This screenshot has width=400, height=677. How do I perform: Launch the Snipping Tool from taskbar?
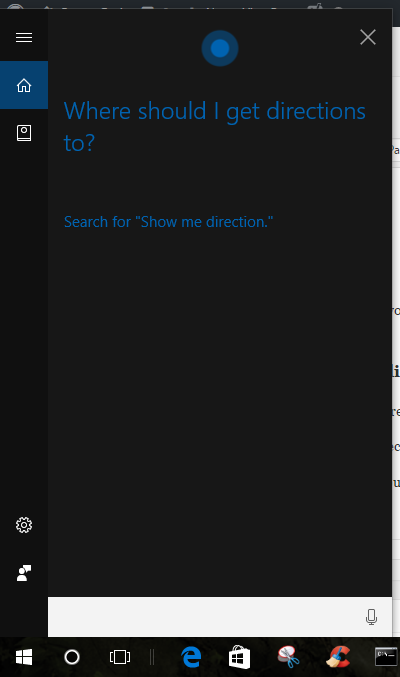pyautogui.click(x=288, y=657)
